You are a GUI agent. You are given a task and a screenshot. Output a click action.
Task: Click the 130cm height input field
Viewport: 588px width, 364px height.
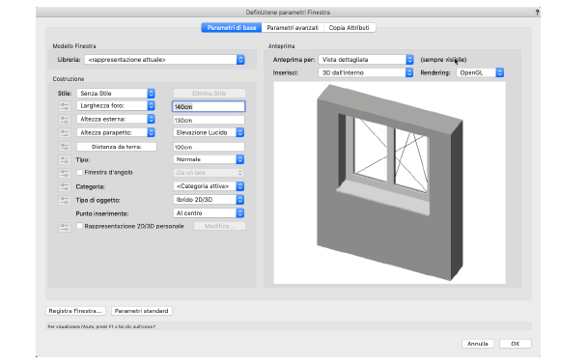209,121
